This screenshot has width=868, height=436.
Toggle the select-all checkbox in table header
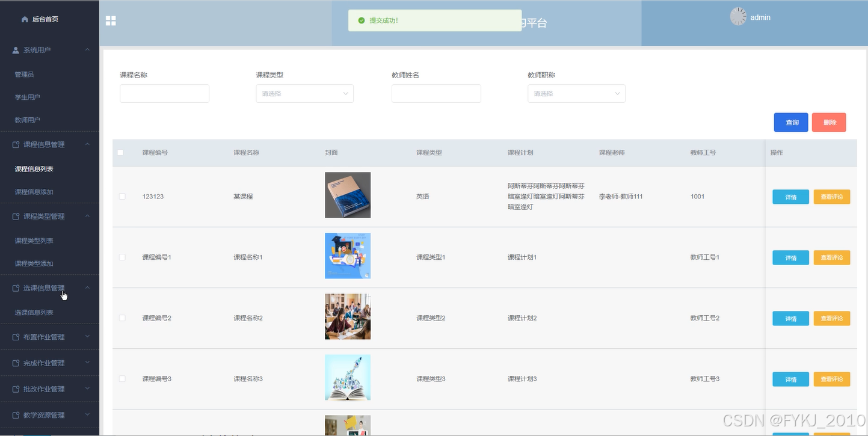click(x=120, y=153)
